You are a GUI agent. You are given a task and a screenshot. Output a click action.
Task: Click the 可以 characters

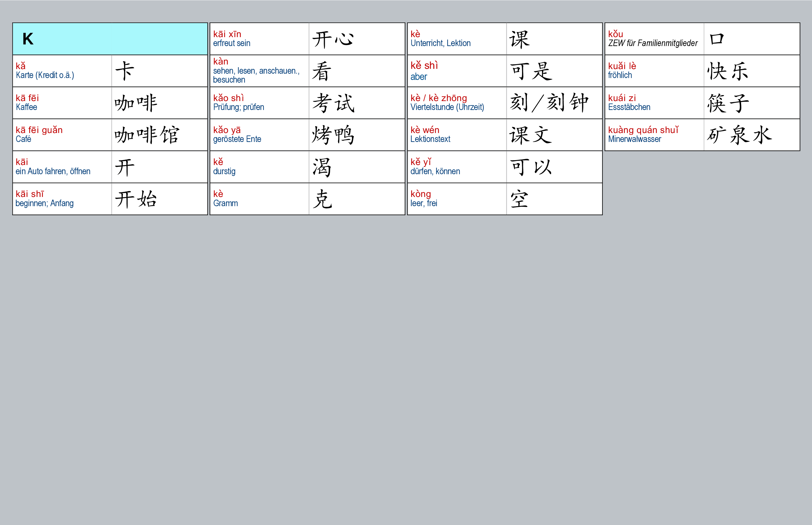coord(531,167)
